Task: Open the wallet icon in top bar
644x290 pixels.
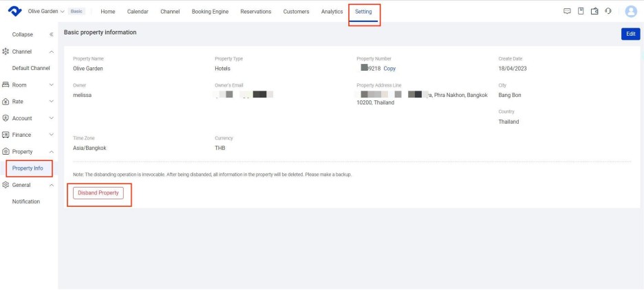Action: pyautogui.click(x=594, y=12)
